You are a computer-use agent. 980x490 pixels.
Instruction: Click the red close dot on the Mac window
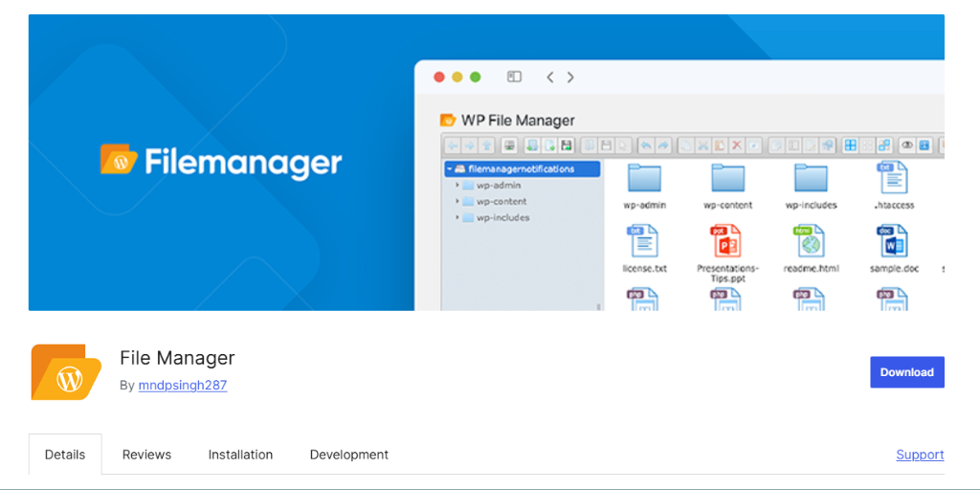pos(439,77)
